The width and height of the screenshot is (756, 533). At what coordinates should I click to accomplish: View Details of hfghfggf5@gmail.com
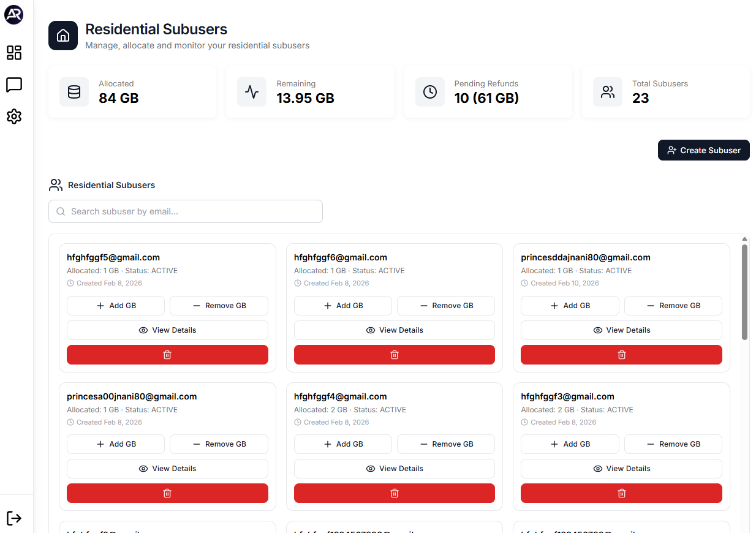coord(167,330)
